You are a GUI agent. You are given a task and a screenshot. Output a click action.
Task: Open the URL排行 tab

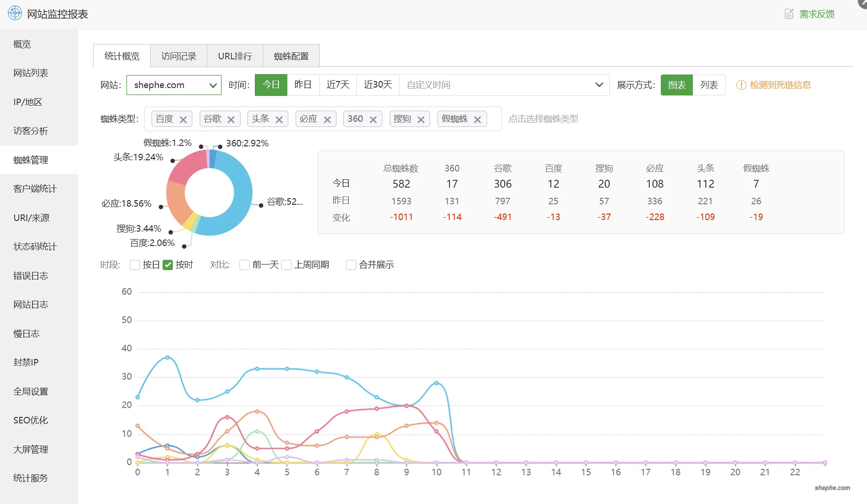234,56
